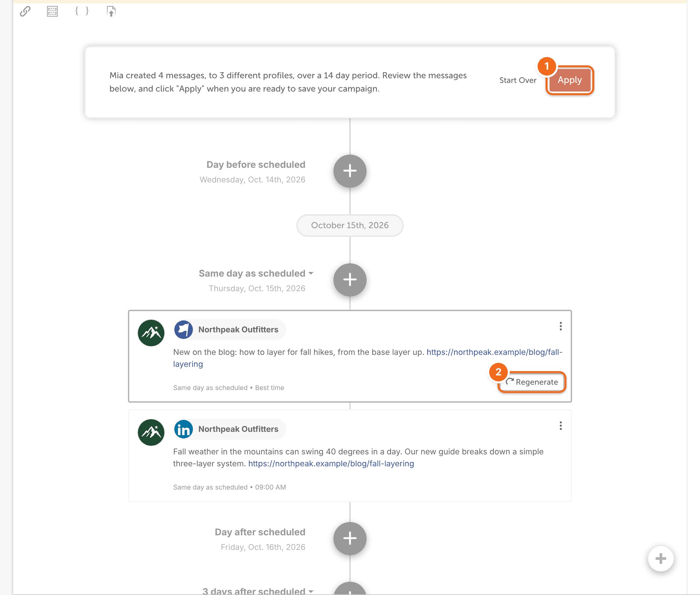The height and width of the screenshot is (595, 700).
Task: Click the Same day as scheduled • 09:00 AM text
Action: pos(229,487)
